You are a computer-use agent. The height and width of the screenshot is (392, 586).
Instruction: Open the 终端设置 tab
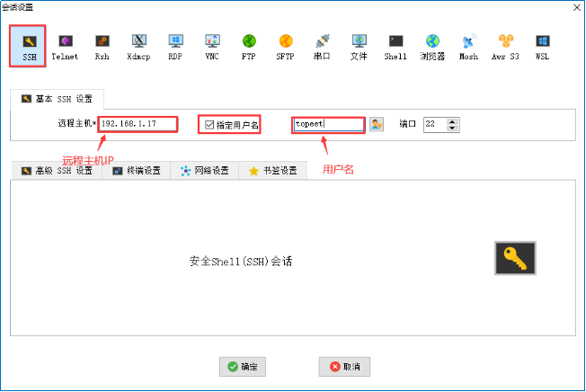137,171
